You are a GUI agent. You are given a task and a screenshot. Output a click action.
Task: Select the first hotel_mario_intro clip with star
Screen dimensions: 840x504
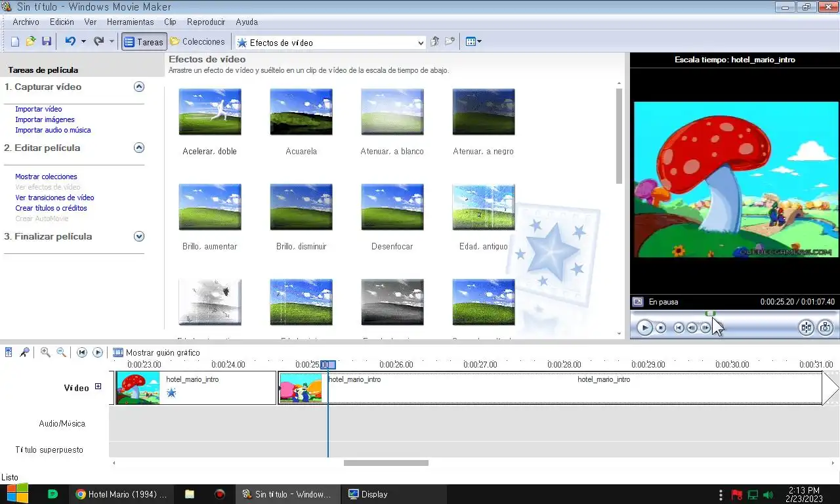tap(196, 388)
